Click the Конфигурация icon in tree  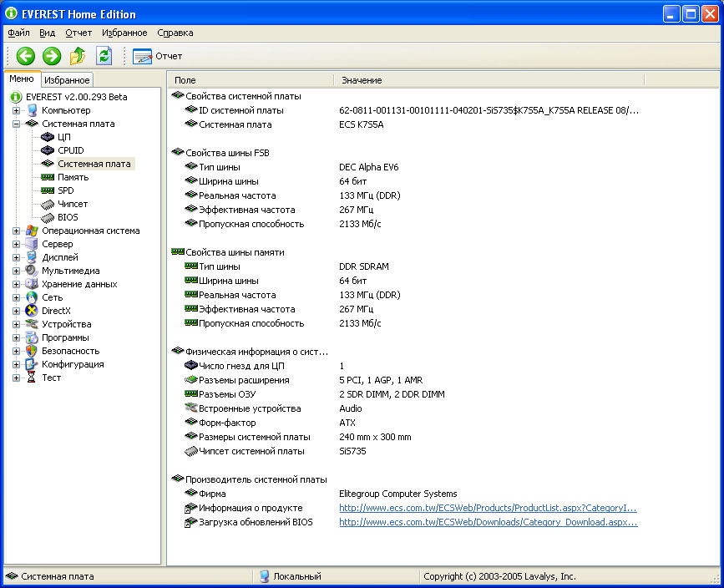click(x=32, y=364)
